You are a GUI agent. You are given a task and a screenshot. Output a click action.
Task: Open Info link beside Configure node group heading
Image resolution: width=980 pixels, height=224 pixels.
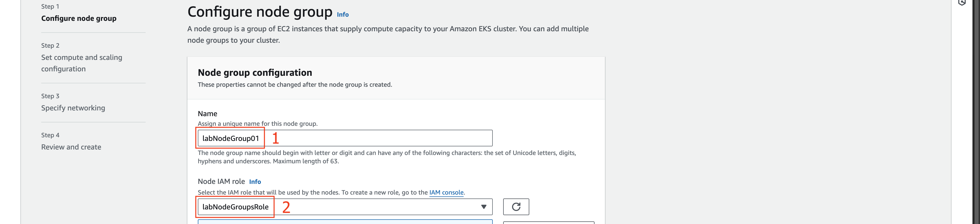[x=342, y=14]
